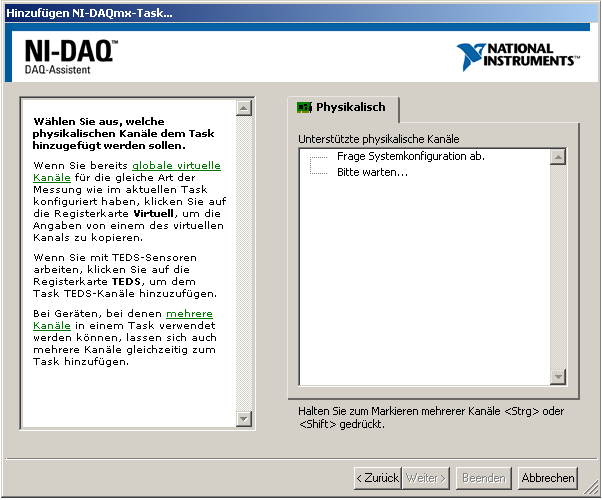Open the Physikalisch tab

click(343, 108)
